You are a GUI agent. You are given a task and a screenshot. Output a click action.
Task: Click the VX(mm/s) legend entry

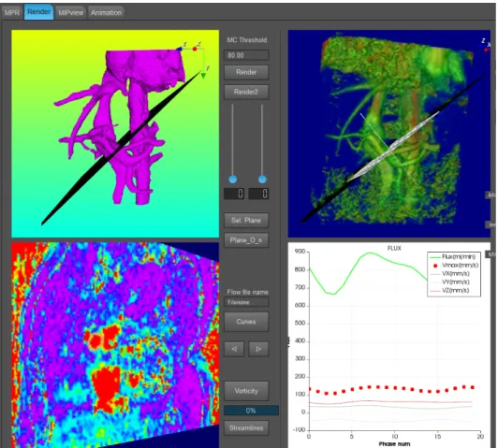click(450, 273)
